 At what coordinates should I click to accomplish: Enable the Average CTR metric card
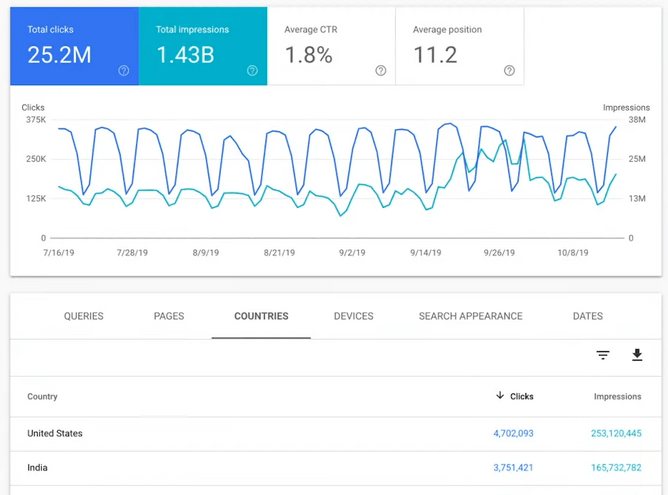[x=330, y=46]
